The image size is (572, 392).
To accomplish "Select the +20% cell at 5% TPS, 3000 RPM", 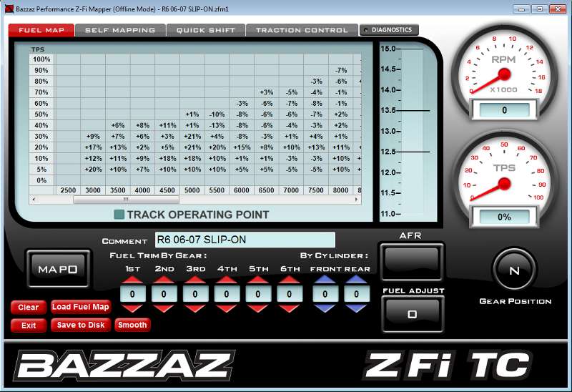I will 93,170.
